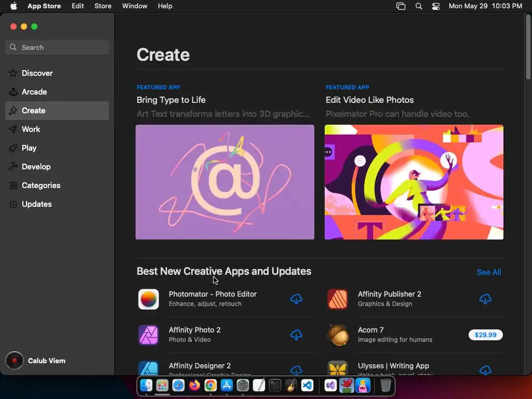Open Calub Viem account profile

click(35, 361)
